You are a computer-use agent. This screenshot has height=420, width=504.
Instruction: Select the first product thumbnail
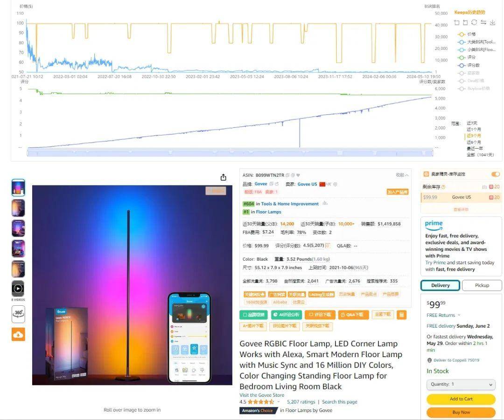point(18,187)
